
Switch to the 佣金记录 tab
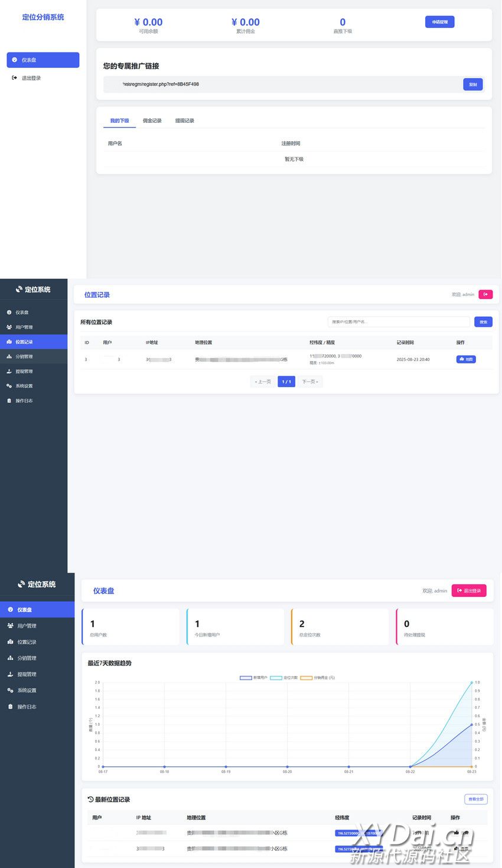click(x=152, y=121)
